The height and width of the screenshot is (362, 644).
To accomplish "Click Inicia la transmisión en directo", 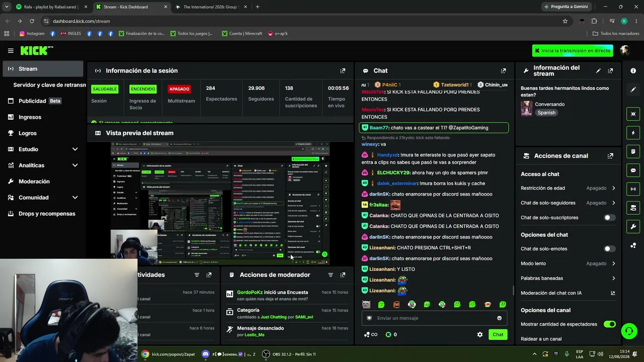I will [x=573, y=51].
